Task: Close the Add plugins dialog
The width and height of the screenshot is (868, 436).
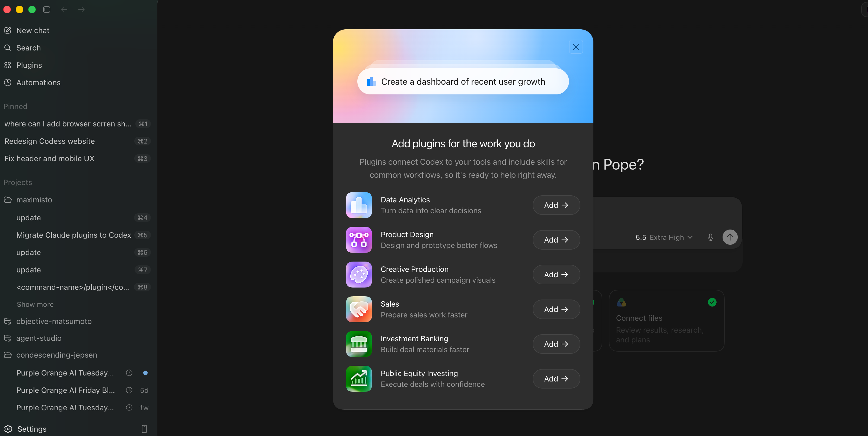Action: [x=576, y=47]
